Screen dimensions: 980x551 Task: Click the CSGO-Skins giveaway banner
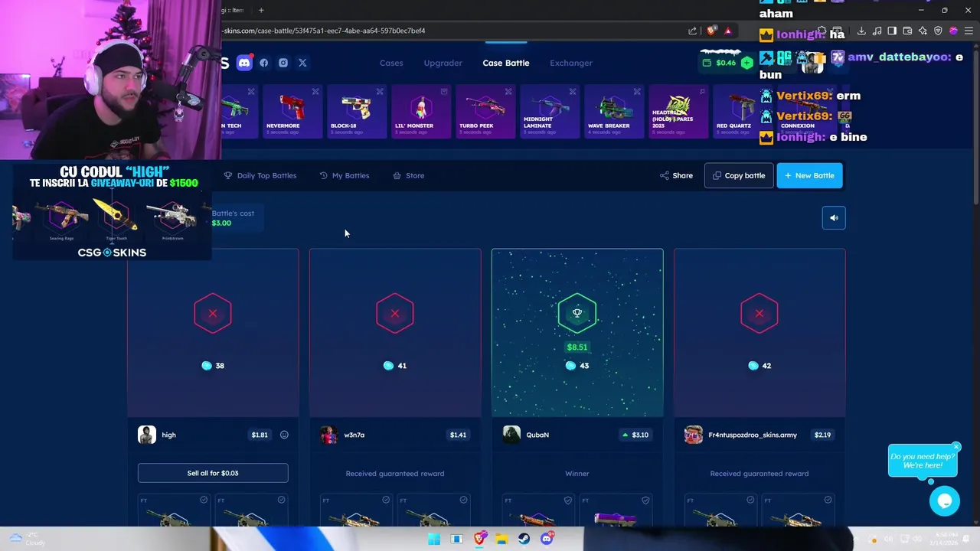tap(112, 212)
